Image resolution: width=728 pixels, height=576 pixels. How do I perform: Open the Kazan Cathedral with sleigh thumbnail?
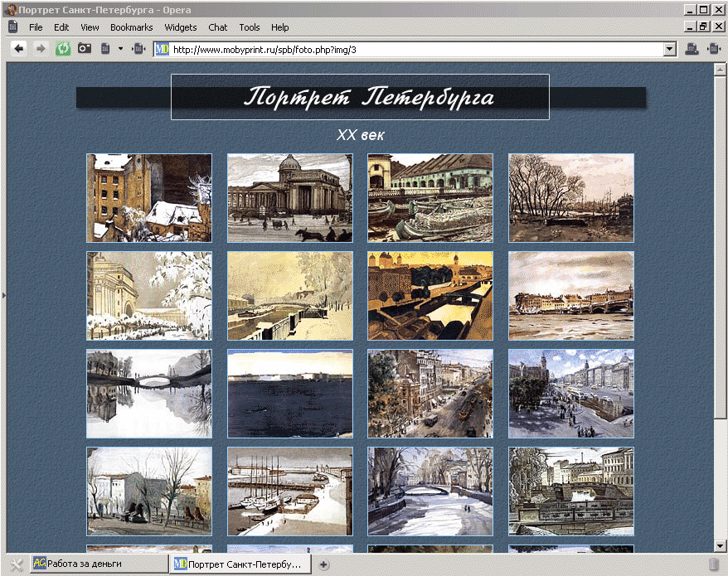pos(289,198)
